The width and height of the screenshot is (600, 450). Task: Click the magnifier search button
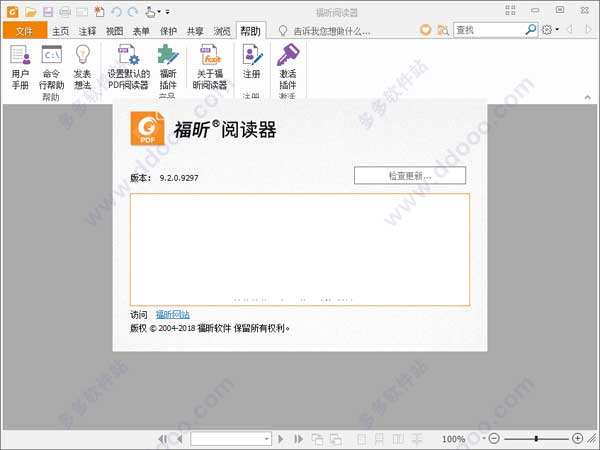point(531,29)
